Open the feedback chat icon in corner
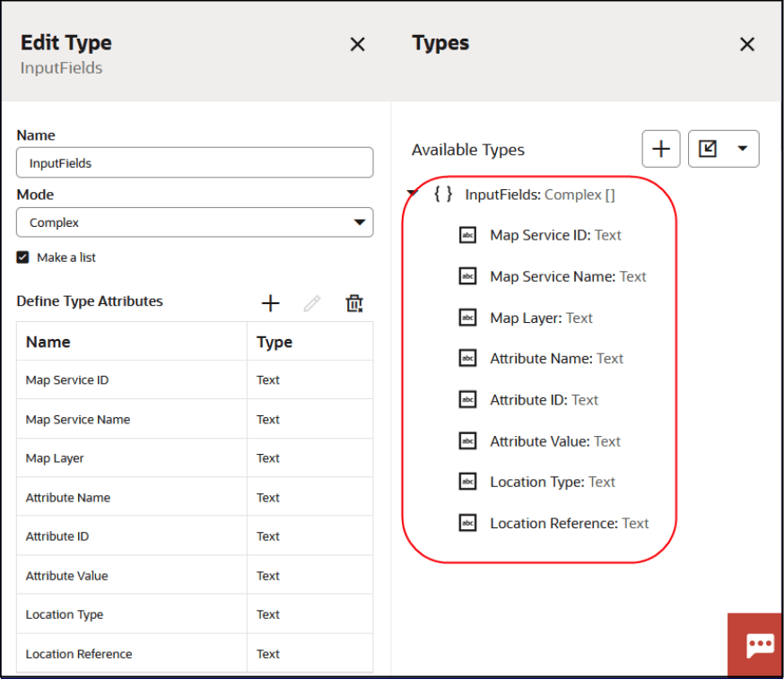784x679 pixels. click(x=759, y=645)
